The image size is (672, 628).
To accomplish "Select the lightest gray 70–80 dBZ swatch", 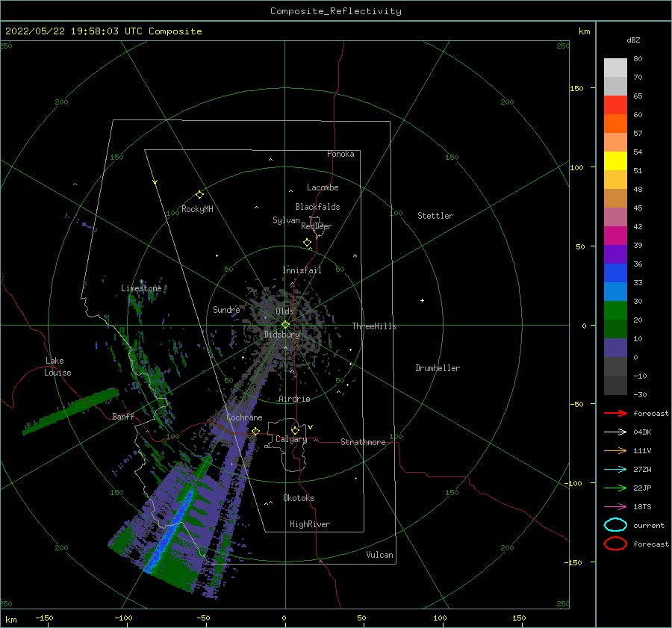I will point(615,68).
